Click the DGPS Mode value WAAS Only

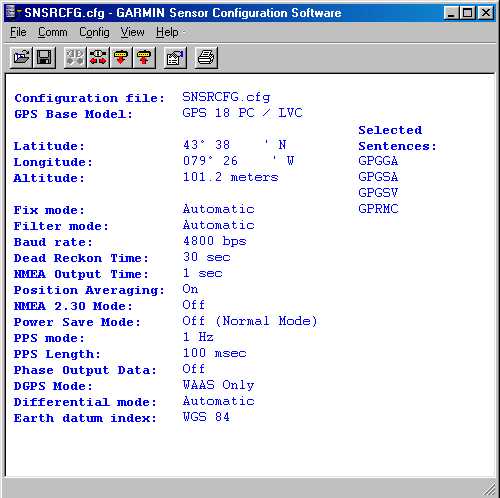[x=218, y=385]
